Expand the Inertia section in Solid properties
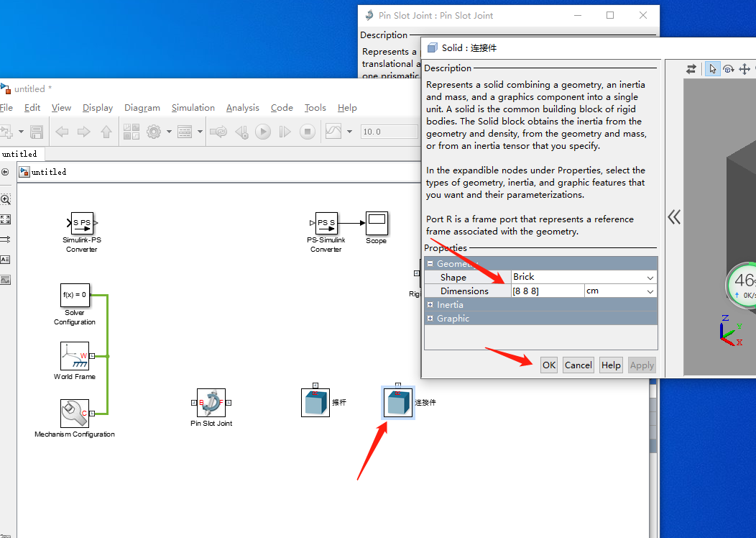This screenshot has height=538, width=756. pyautogui.click(x=431, y=304)
